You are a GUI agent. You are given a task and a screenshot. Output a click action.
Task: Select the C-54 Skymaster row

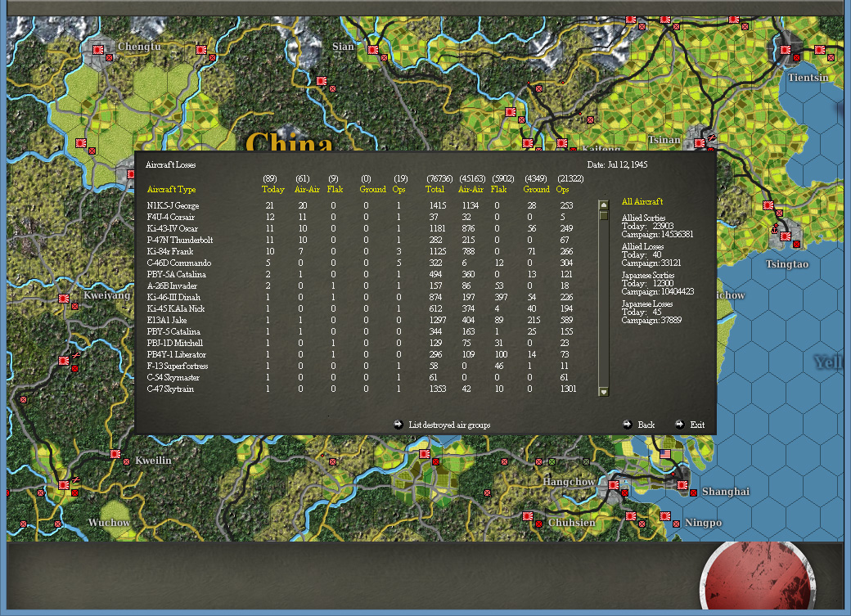[361, 377]
